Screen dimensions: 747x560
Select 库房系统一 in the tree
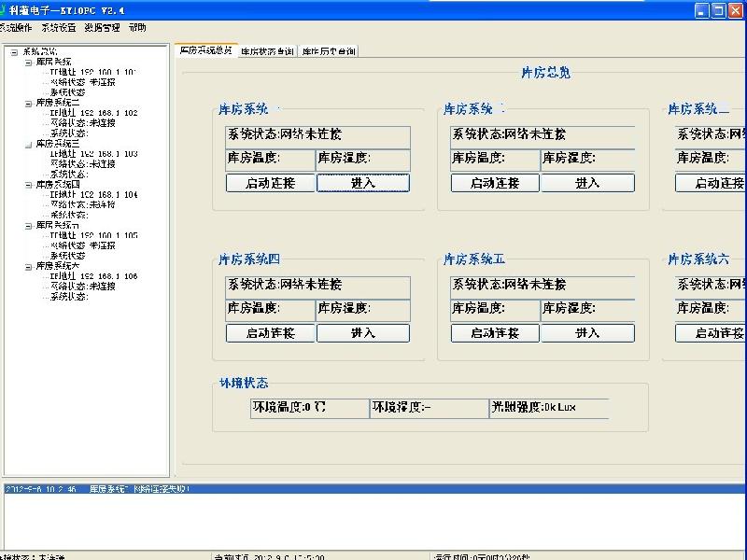click(54, 62)
